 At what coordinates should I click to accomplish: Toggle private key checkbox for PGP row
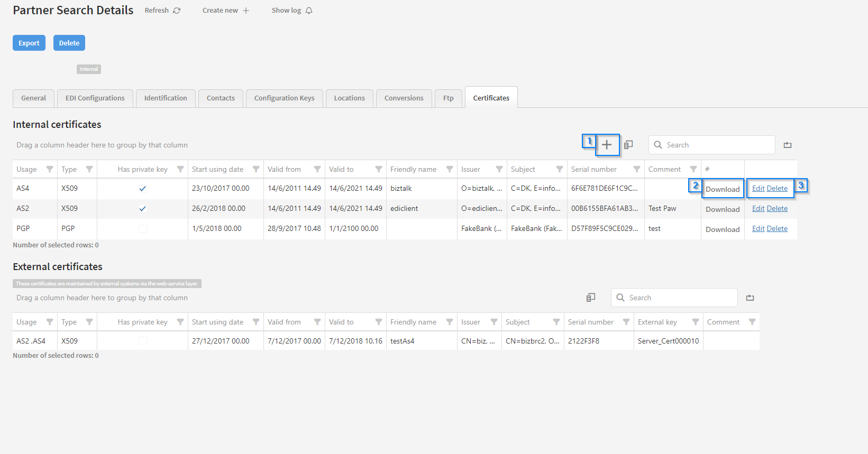point(142,229)
